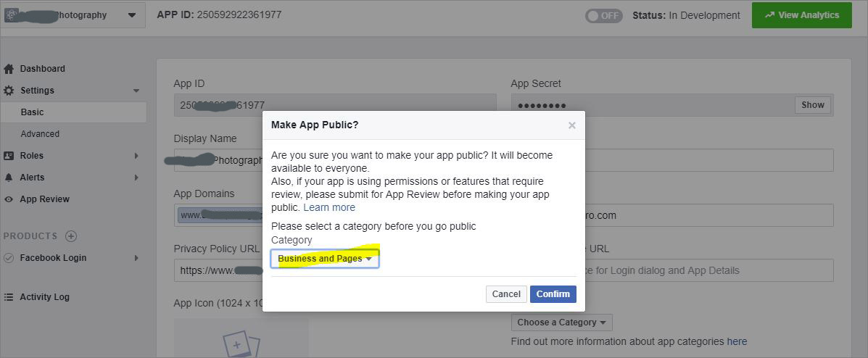Click the Facebook Login checkmark icon
Viewport: 868px width, 358px height.
click(8, 258)
